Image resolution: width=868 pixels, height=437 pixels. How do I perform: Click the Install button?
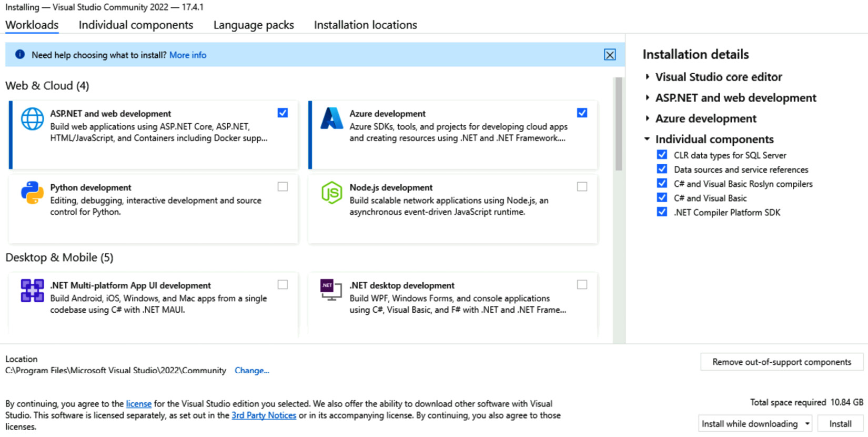click(840, 424)
